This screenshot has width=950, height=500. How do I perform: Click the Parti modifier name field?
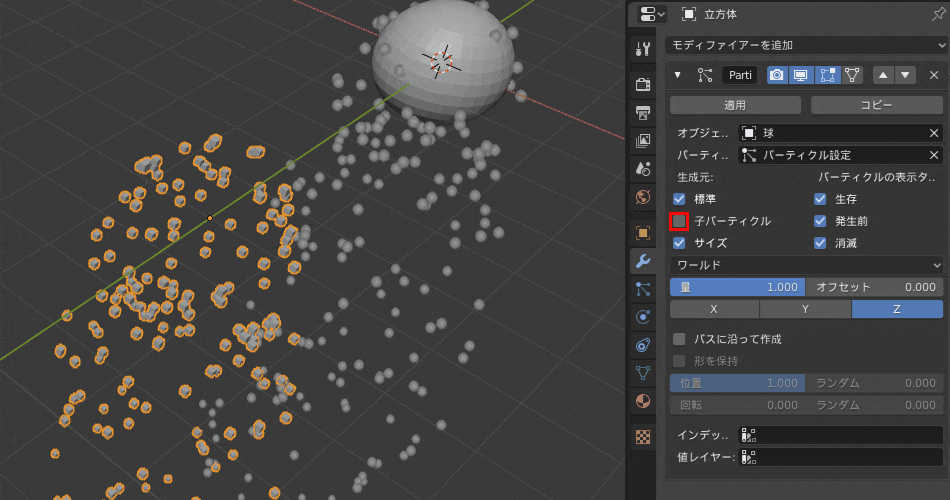coord(740,75)
